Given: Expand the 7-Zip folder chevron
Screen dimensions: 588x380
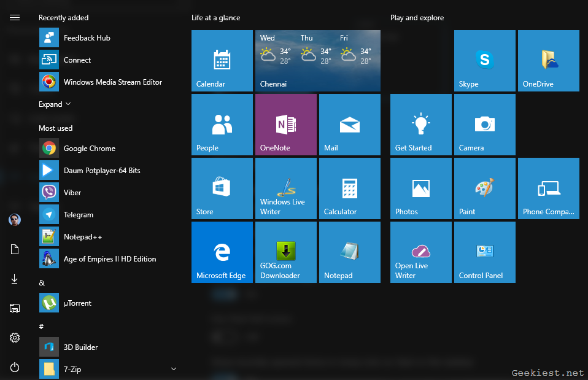Looking at the screenshot, I should 173,369.
